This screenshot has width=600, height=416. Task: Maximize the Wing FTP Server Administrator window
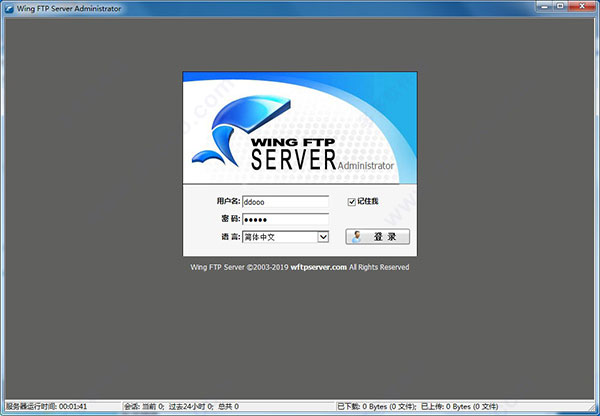(559, 6)
